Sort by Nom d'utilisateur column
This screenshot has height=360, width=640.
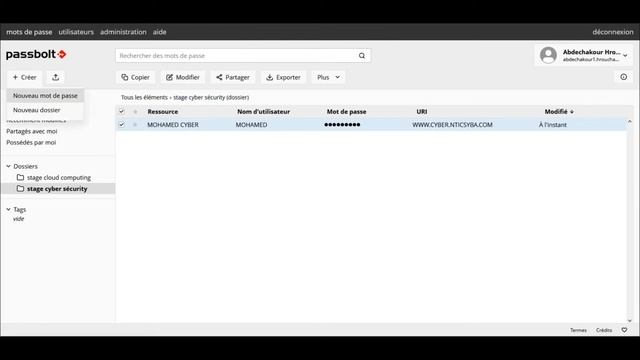(264, 111)
